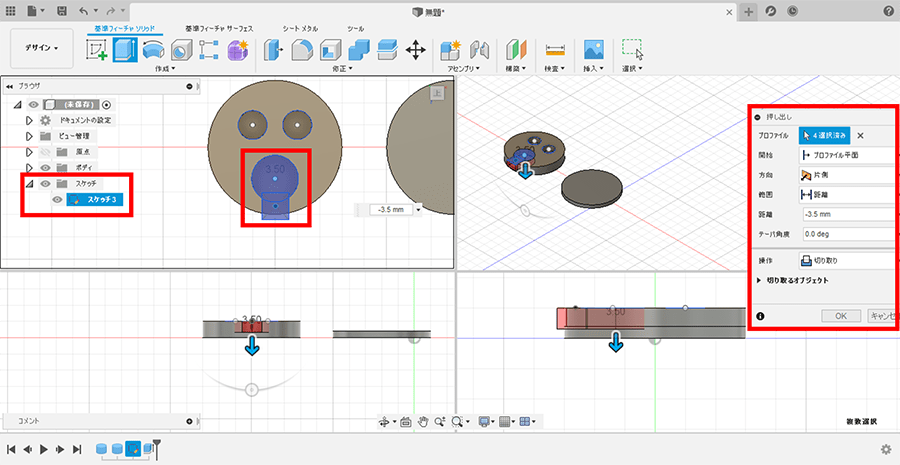Click OK in the 押し出し dialog
The height and width of the screenshot is (465, 900).
point(840,315)
